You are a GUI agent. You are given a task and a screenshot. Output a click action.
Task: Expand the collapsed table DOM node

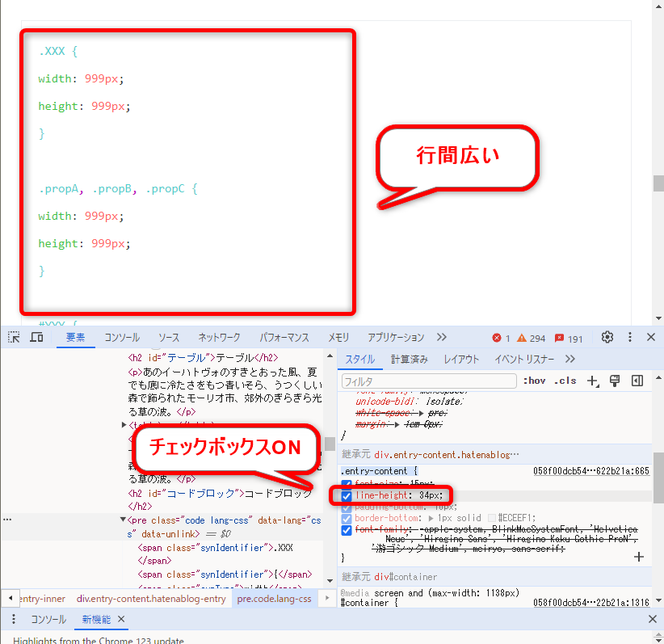tap(124, 424)
